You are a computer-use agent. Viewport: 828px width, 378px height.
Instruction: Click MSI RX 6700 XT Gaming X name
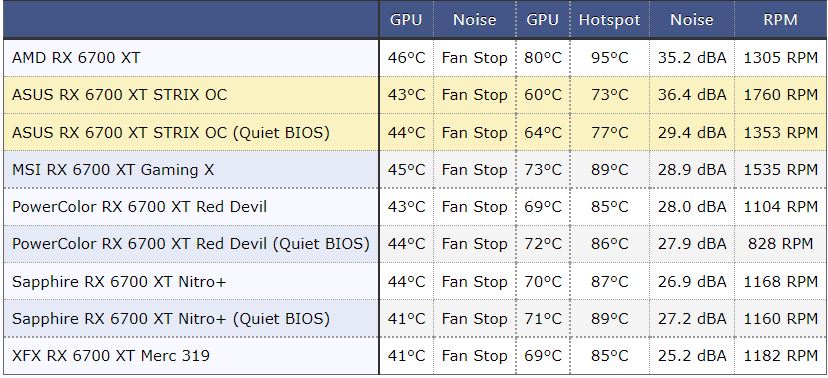[x=113, y=170]
